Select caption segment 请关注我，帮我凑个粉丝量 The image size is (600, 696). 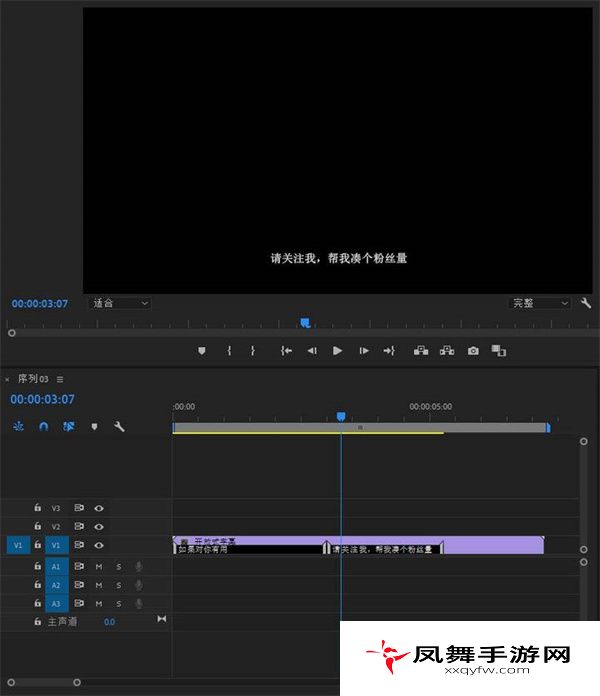385,550
